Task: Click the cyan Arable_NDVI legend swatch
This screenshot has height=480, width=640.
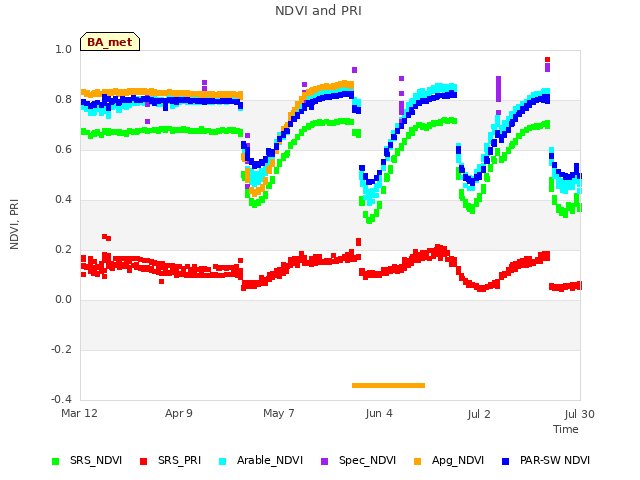Action: pos(222,461)
